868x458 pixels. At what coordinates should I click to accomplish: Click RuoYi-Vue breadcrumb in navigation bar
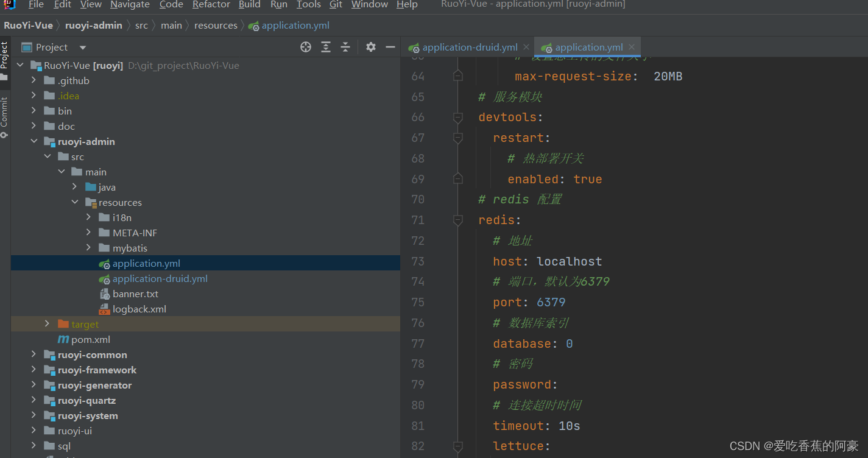pos(28,26)
